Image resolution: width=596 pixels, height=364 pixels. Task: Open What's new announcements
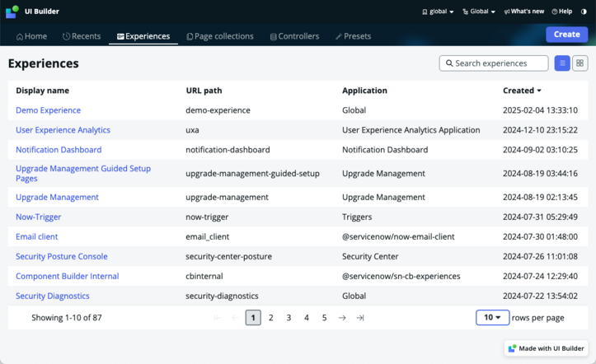523,12
